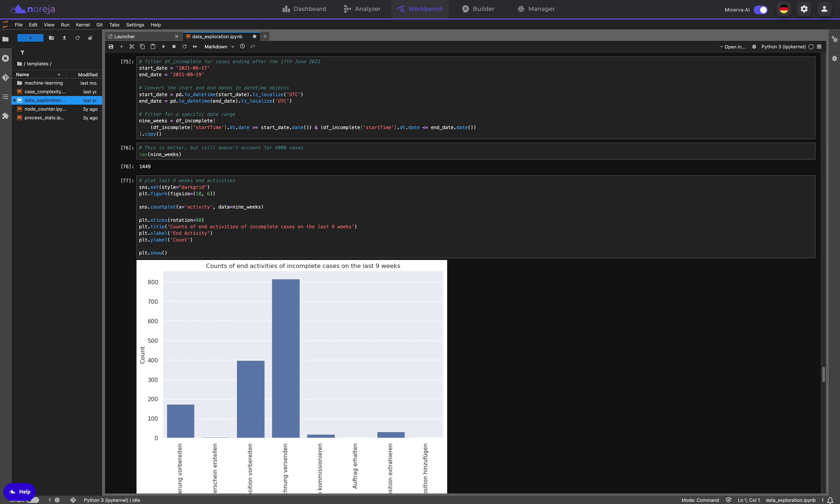Open the Debugger panel on right sidebar

[835, 58]
